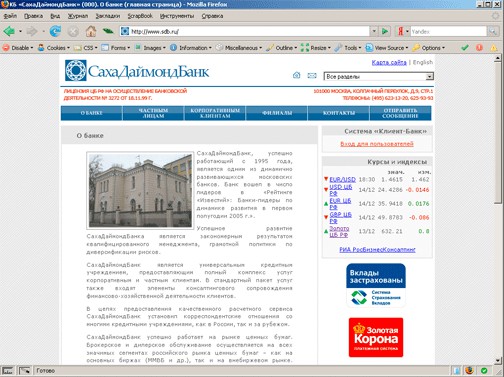Click the 'Золотая Корона' red banner
This screenshot has width=504, height=377.
tap(376, 337)
